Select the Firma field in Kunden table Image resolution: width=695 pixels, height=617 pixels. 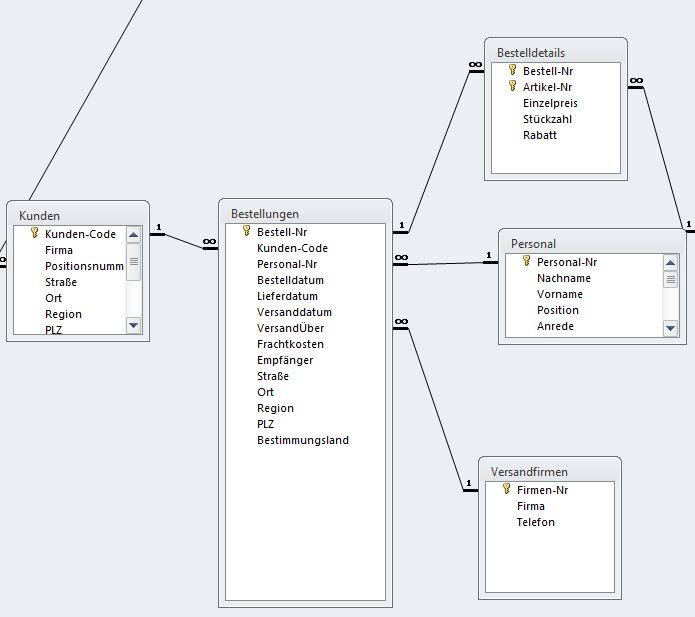59,250
